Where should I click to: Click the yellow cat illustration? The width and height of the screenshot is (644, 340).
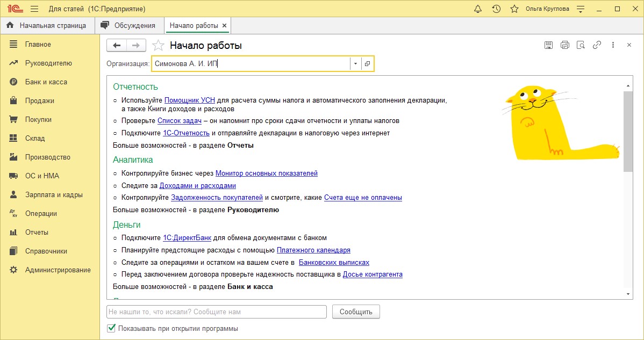pyautogui.click(x=561, y=122)
